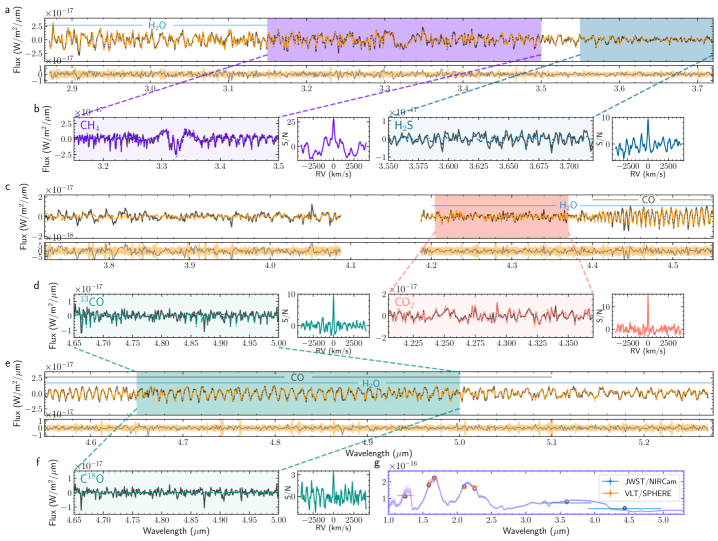Click the RV (km/s) label under the CO2 S/N plot
This screenshot has width=718, height=541.
[647, 351]
